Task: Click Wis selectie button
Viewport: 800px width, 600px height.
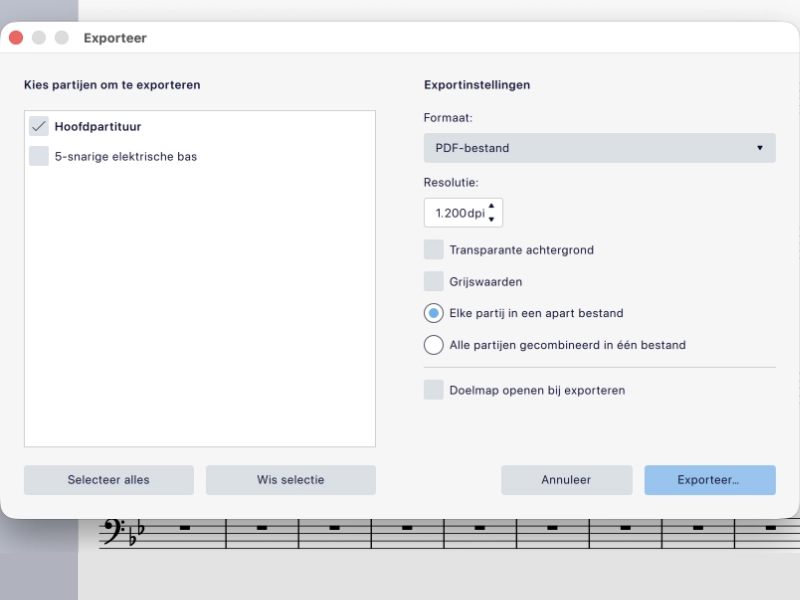Action: [291, 480]
